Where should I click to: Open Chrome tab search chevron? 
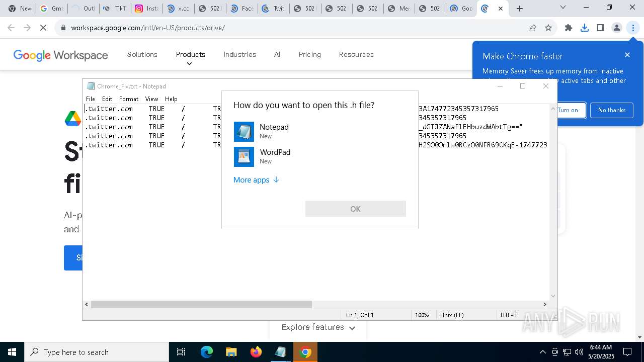point(563,8)
